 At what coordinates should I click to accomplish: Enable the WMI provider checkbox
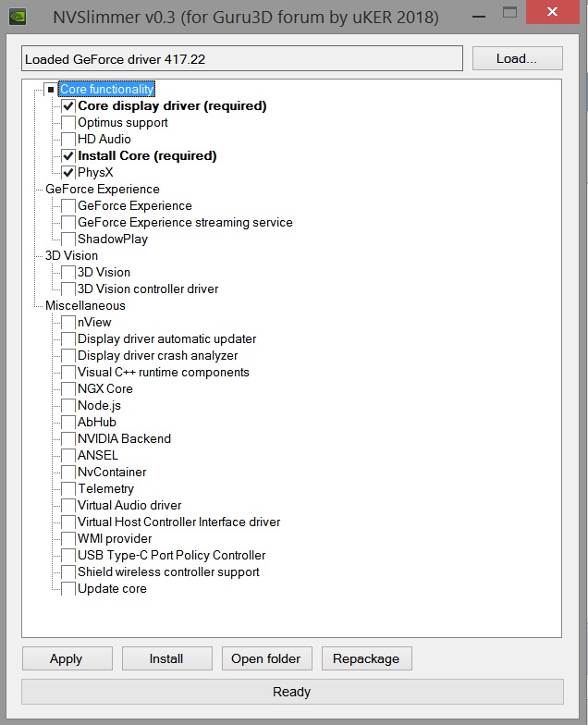[68, 538]
